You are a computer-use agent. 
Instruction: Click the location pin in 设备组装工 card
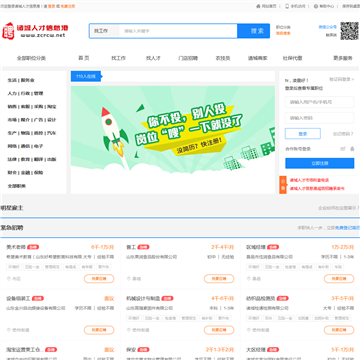coord(8,330)
